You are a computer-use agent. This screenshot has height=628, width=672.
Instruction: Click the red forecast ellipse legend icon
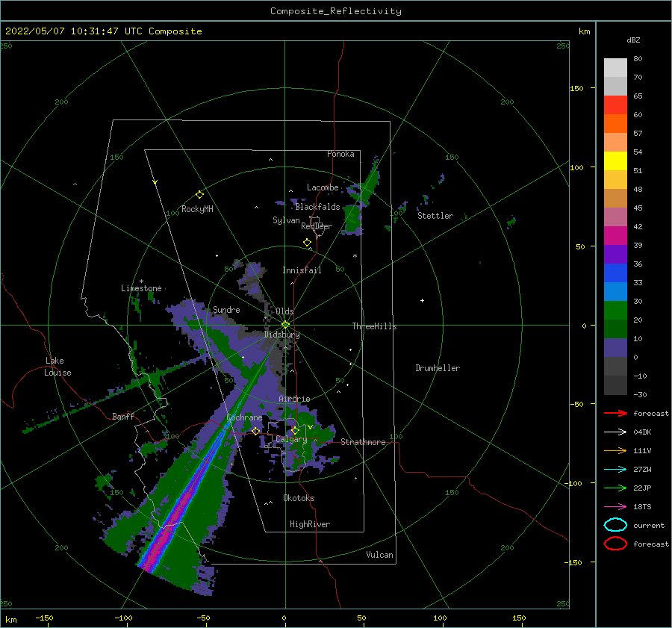click(x=615, y=544)
